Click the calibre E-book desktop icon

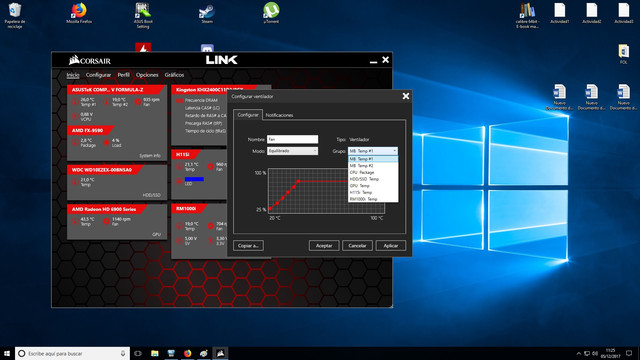527,15
